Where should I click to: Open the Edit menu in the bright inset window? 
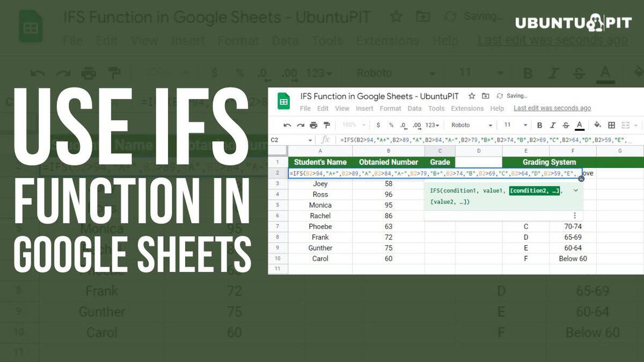323,108
